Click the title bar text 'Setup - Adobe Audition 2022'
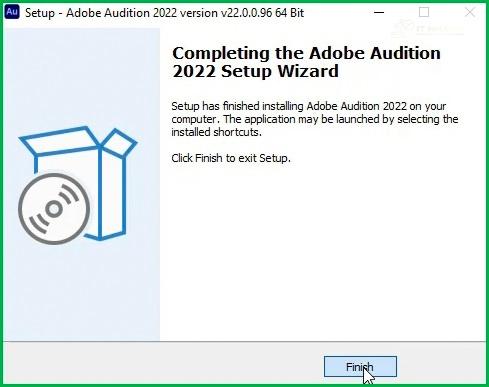The width and height of the screenshot is (489, 387). click(101, 13)
